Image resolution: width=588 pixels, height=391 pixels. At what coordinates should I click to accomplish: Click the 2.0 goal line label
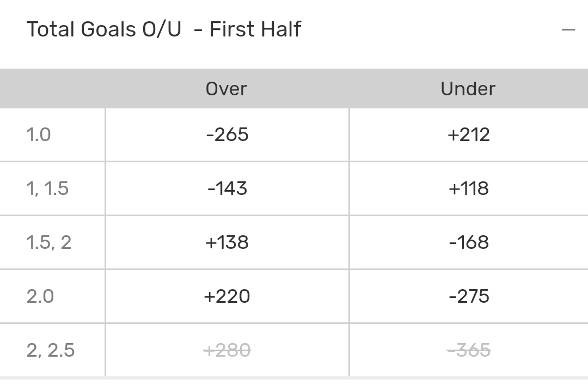tap(40, 296)
